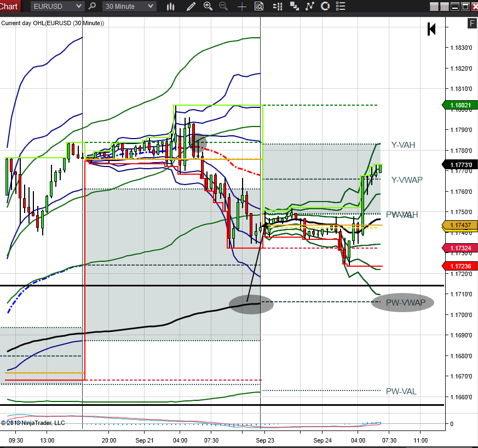This screenshot has width=478, height=448.
Task: Click the instrument search magnifier icon
Action: tap(92, 6)
